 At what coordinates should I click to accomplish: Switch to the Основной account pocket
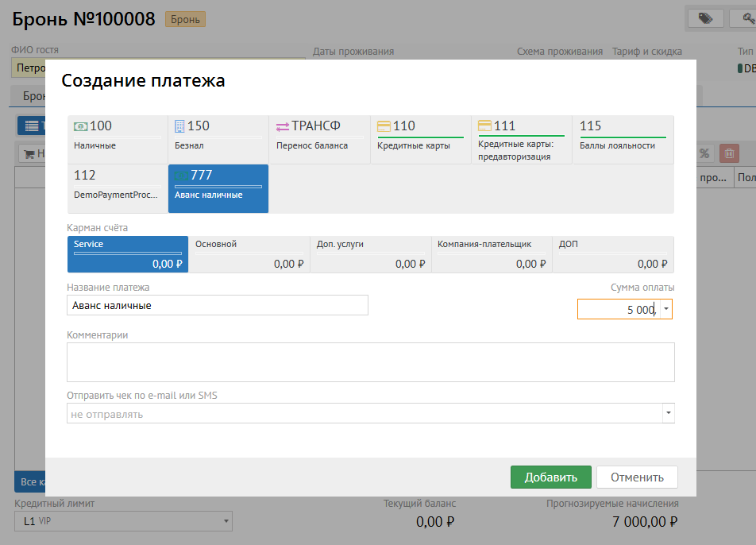(x=249, y=254)
